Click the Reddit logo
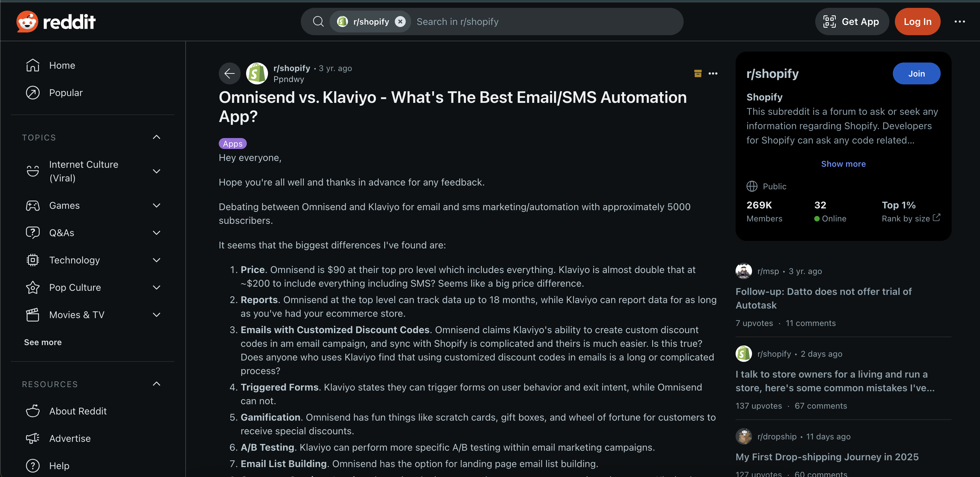Viewport: 980px width, 477px height. pyautogui.click(x=56, y=22)
